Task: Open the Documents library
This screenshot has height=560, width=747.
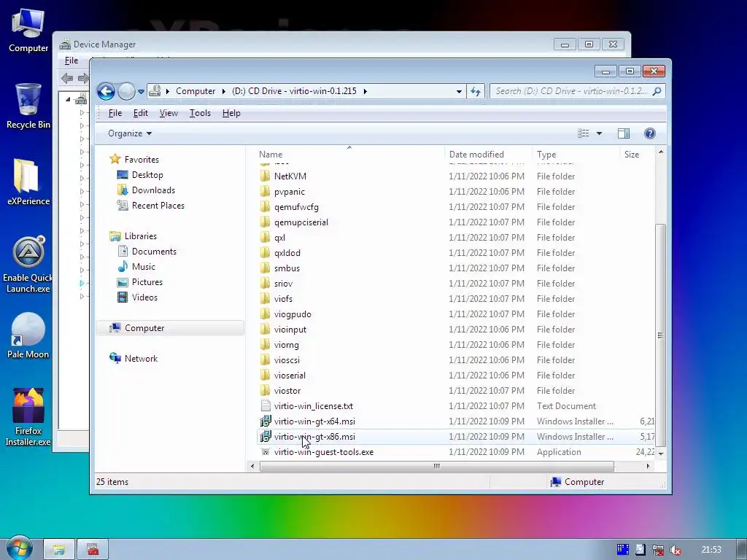Action: [x=154, y=252]
